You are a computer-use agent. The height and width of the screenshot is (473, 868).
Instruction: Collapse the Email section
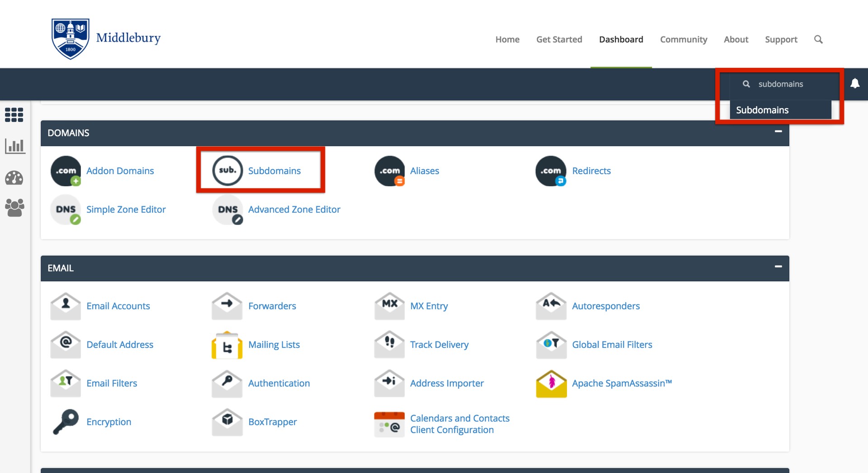click(x=778, y=267)
